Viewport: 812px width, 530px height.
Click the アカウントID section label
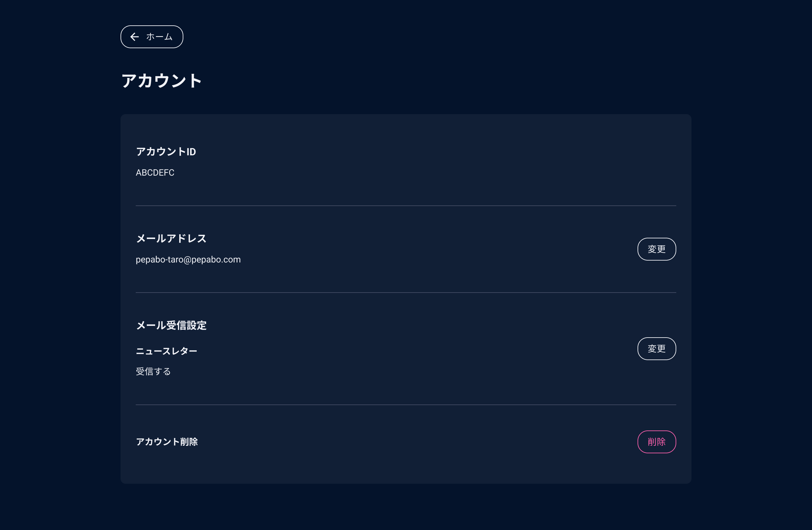click(x=166, y=152)
